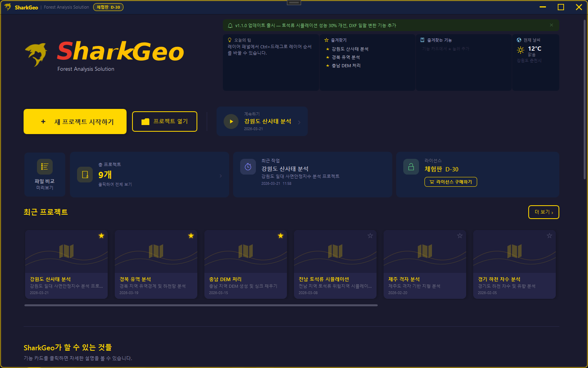Click the star icon beside 즐겨찾기 heading
Viewport: 588px width, 368px height.
[326, 40]
